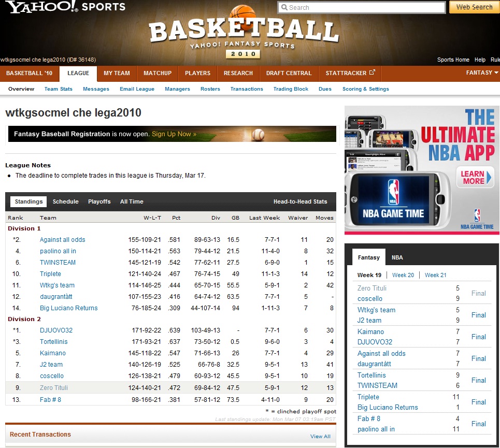Click the Learn More button in NBA ad
Image resolution: width=500 pixels, height=448 pixels.
click(474, 178)
